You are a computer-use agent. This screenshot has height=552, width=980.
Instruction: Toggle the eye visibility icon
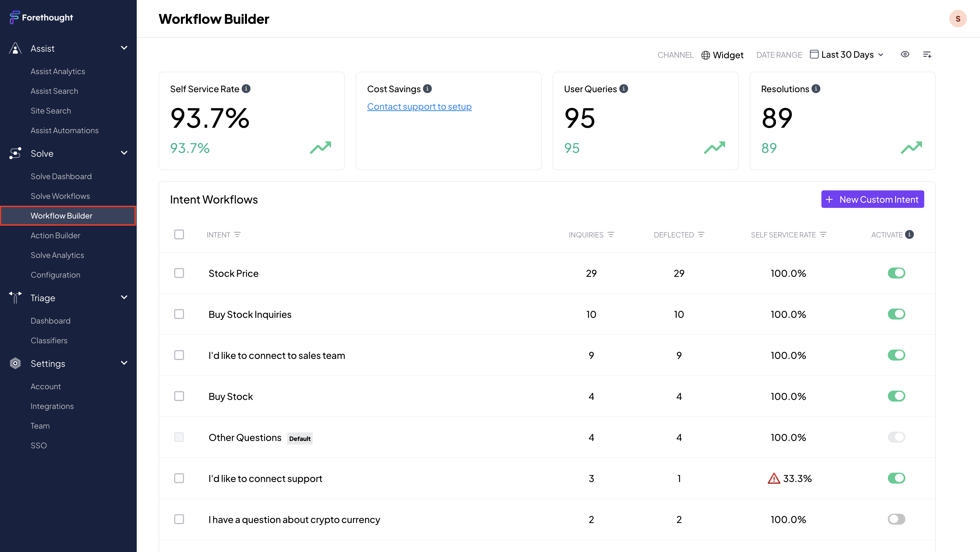point(905,54)
